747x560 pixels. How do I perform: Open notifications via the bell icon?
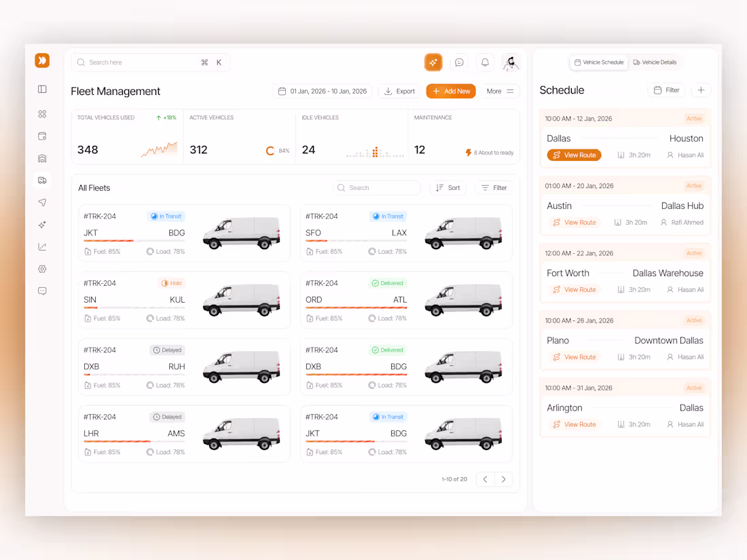[485, 62]
